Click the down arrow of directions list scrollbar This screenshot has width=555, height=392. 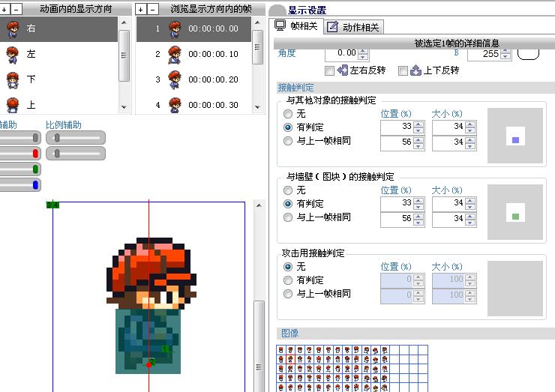coord(124,107)
